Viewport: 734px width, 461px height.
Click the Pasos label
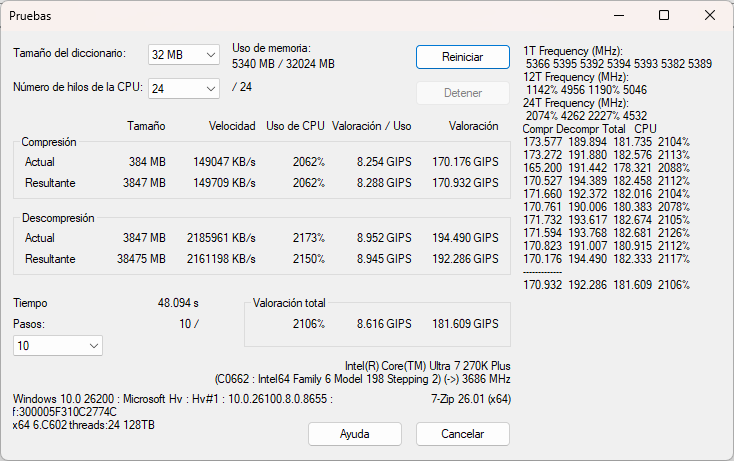tap(29, 324)
